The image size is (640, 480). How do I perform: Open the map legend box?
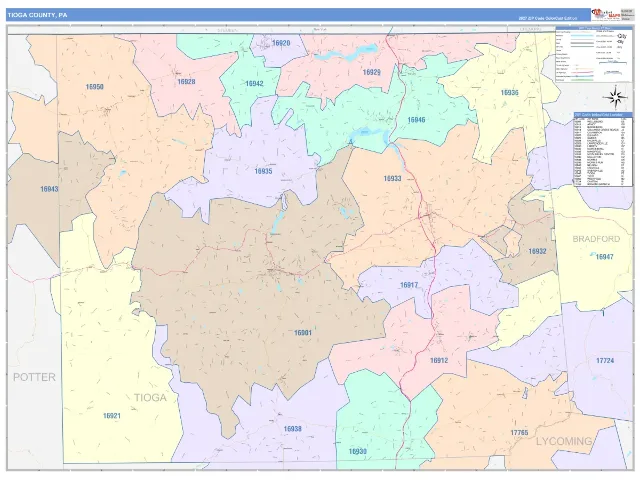click(x=592, y=54)
